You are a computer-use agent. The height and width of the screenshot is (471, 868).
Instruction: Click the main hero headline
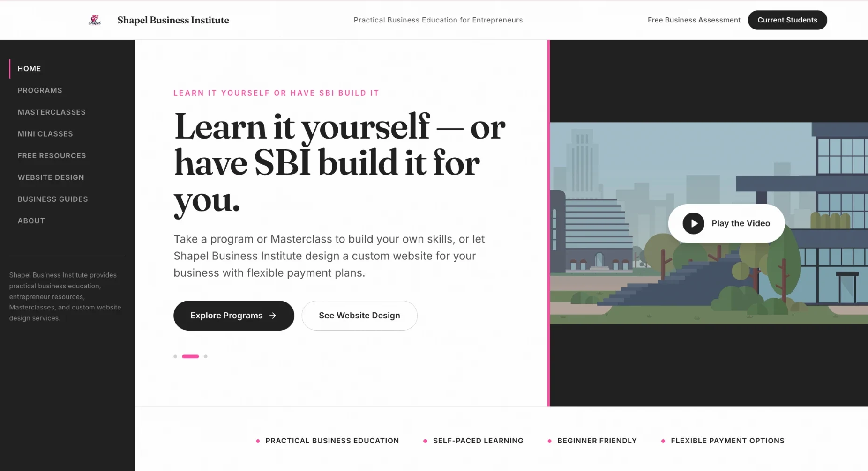339,164
